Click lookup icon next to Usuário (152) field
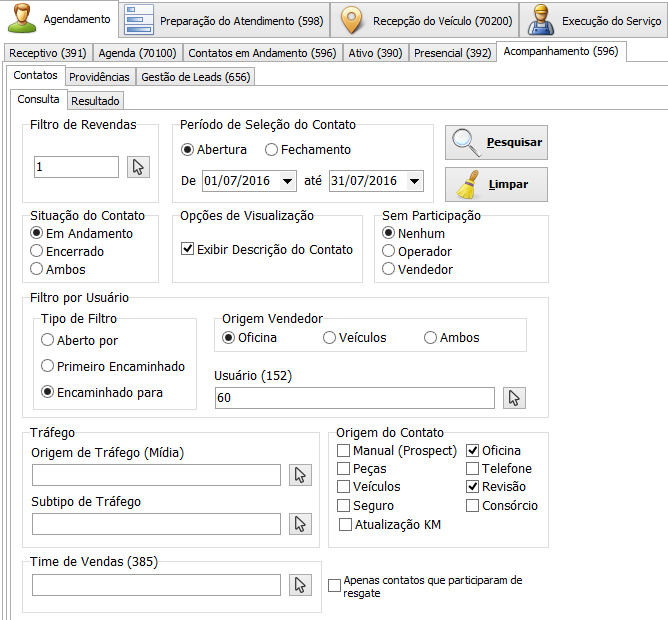Image resolution: width=668 pixels, height=620 pixels. pyautogui.click(x=515, y=398)
